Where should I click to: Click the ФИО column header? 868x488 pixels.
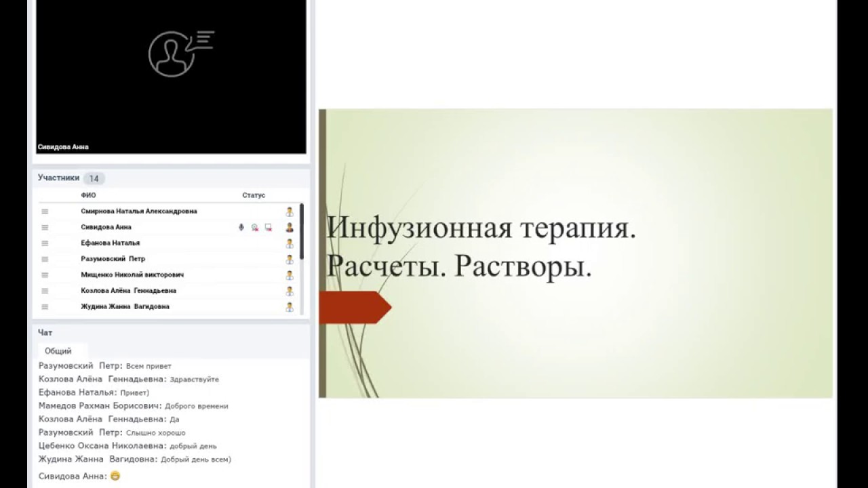click(88, 195)
